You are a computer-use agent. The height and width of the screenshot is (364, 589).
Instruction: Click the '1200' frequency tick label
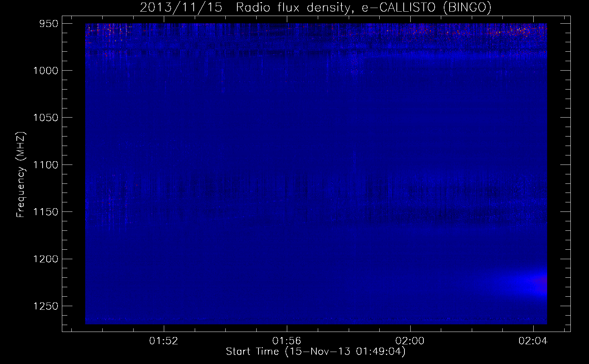pos(46,259)
